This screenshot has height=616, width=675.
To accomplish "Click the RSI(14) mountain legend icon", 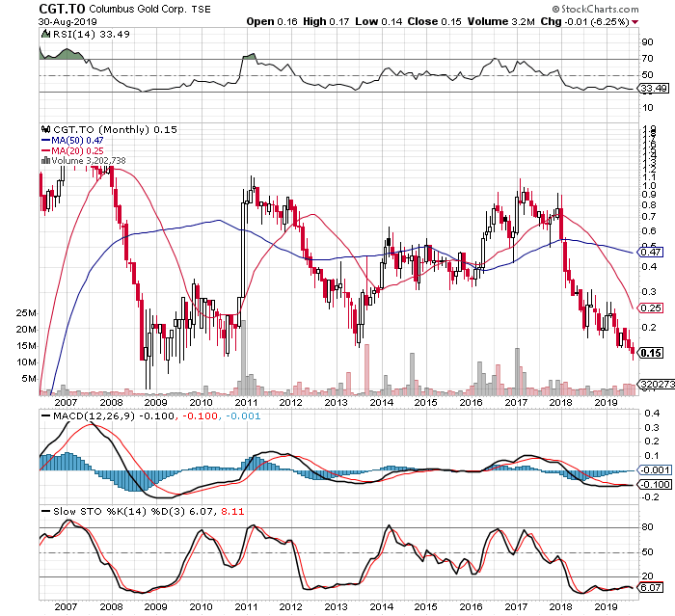I will [43, 34].
